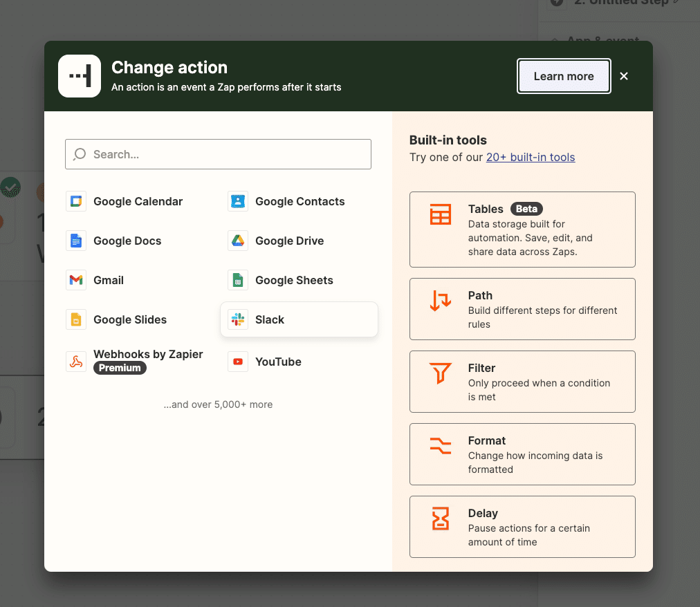This screenshot has height=607, width=700.
Task: Click '...and over 5,000+ more' text
Action: 218,404
